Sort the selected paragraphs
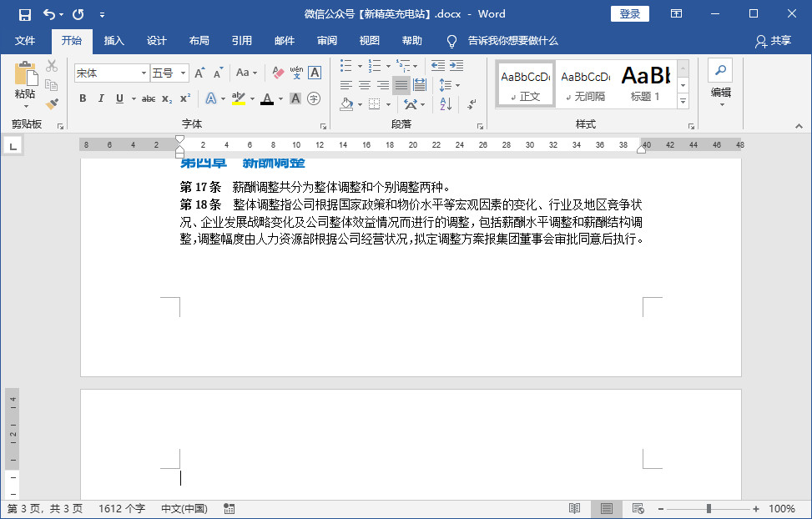 446,103
